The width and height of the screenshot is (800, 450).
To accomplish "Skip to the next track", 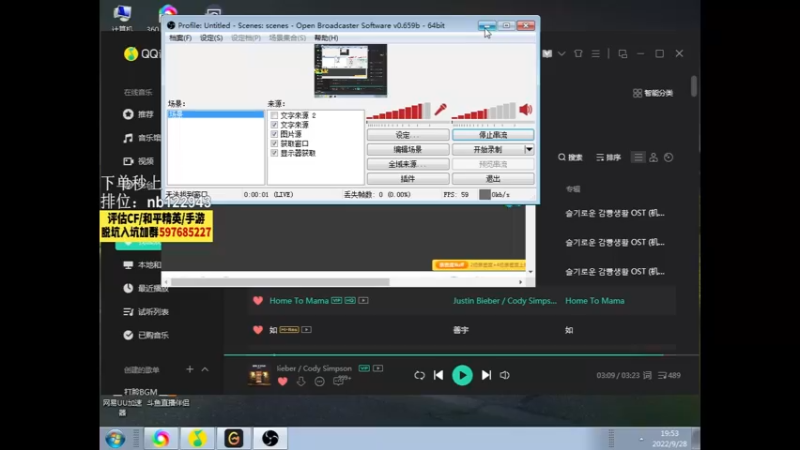I will (486, 375).
